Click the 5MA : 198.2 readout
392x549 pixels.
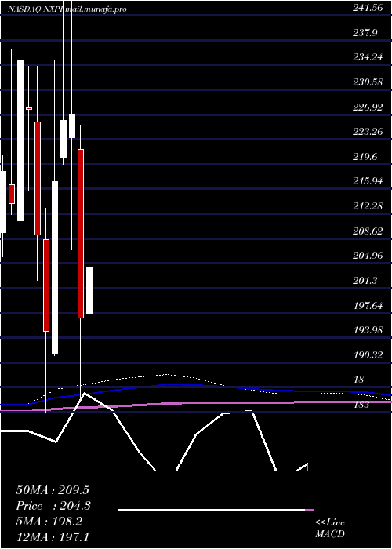click(49, 522)
